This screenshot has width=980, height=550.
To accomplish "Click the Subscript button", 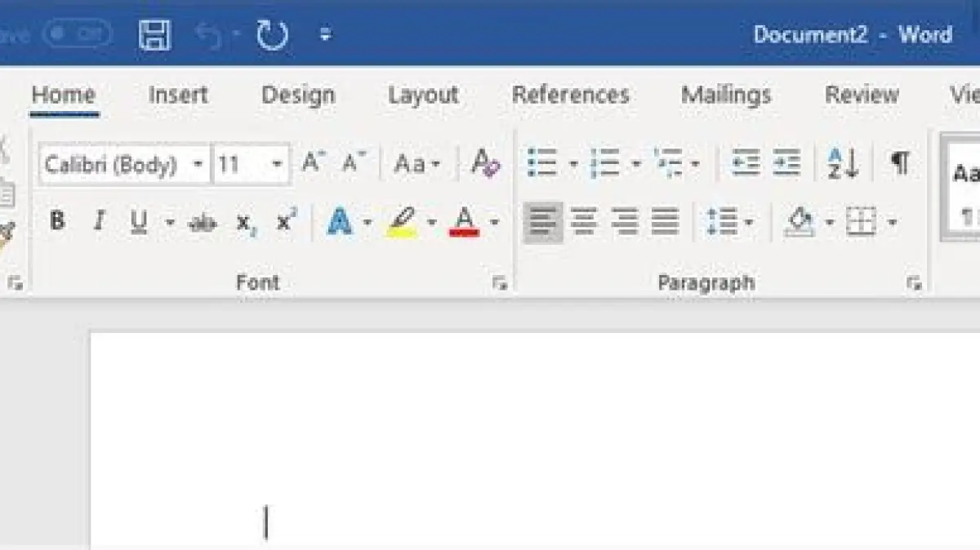I will tap(245, 222).
